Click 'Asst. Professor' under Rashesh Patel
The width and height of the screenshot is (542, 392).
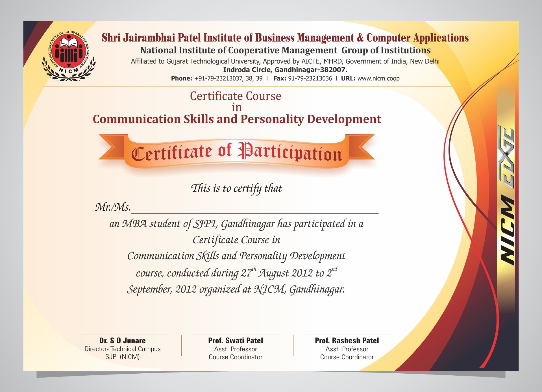[347, 349]
